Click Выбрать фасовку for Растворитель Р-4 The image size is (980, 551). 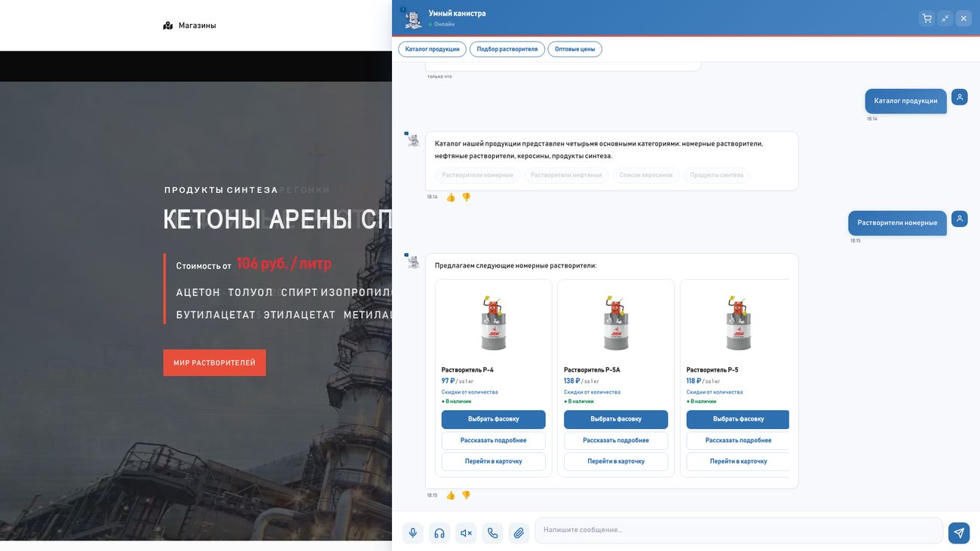pos(494,419)
